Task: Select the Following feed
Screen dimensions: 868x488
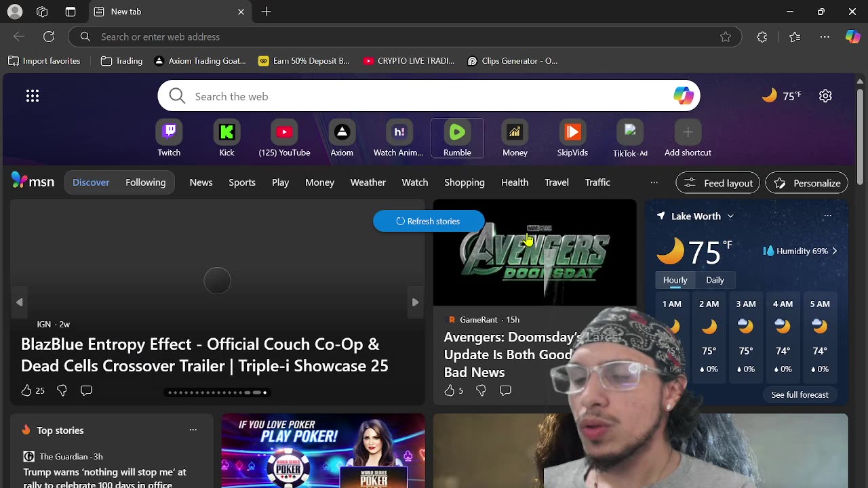Action: tap(145, 182)
